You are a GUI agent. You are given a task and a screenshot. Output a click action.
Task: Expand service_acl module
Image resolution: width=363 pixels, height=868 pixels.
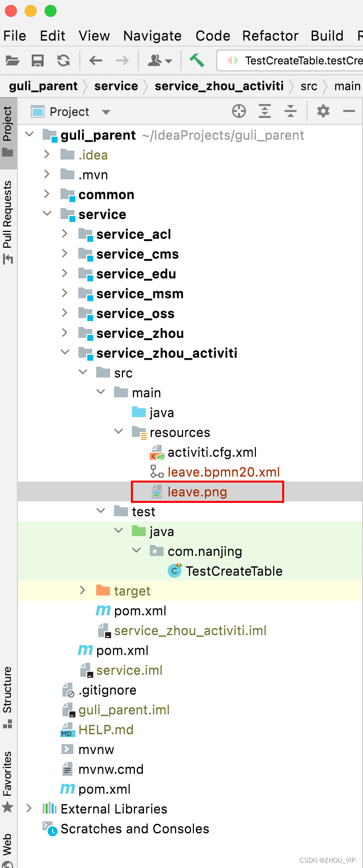65,233
